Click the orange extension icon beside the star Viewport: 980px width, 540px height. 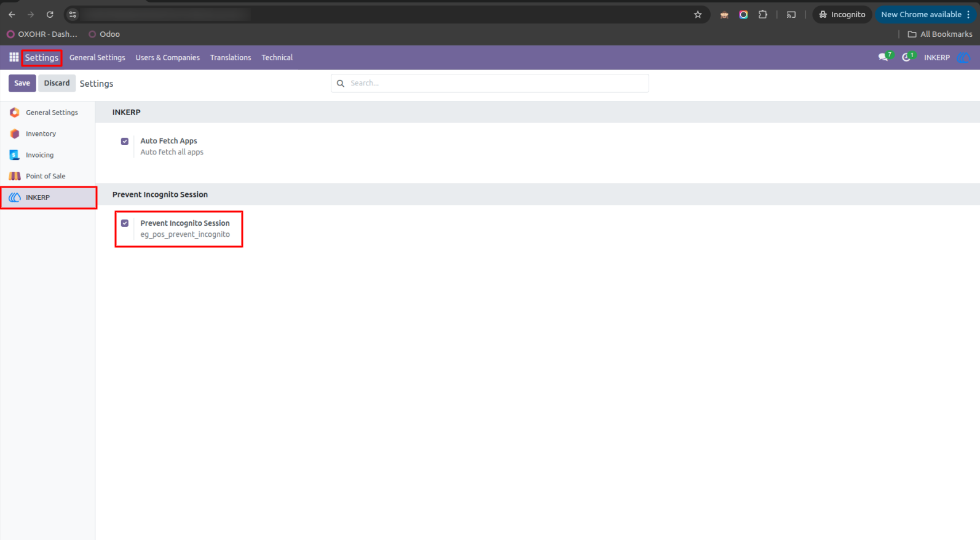point(724,15)
